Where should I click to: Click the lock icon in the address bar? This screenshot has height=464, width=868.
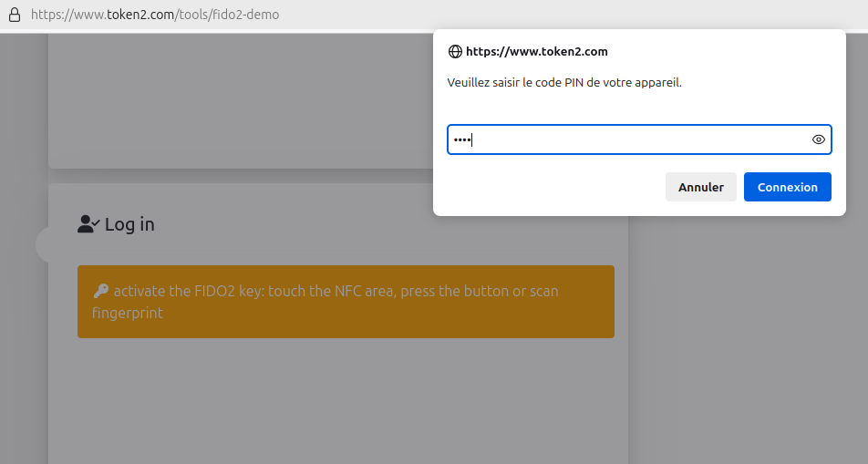coord(15,15)
